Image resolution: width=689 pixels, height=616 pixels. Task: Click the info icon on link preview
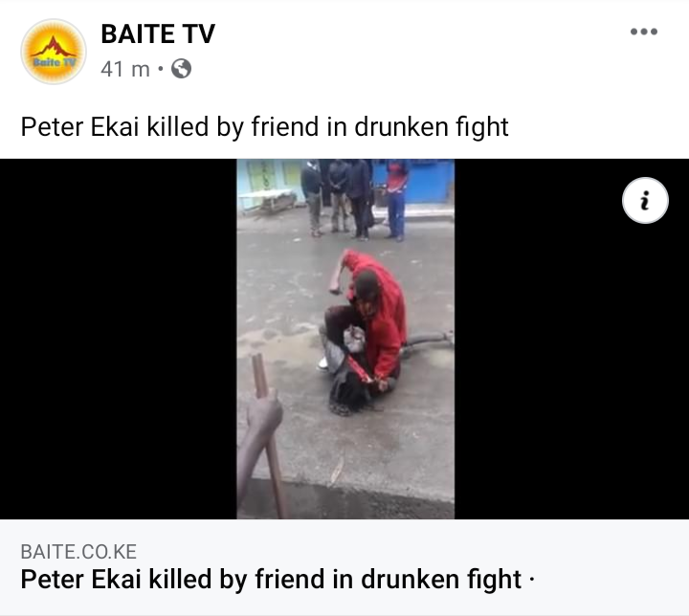[645, 200]
